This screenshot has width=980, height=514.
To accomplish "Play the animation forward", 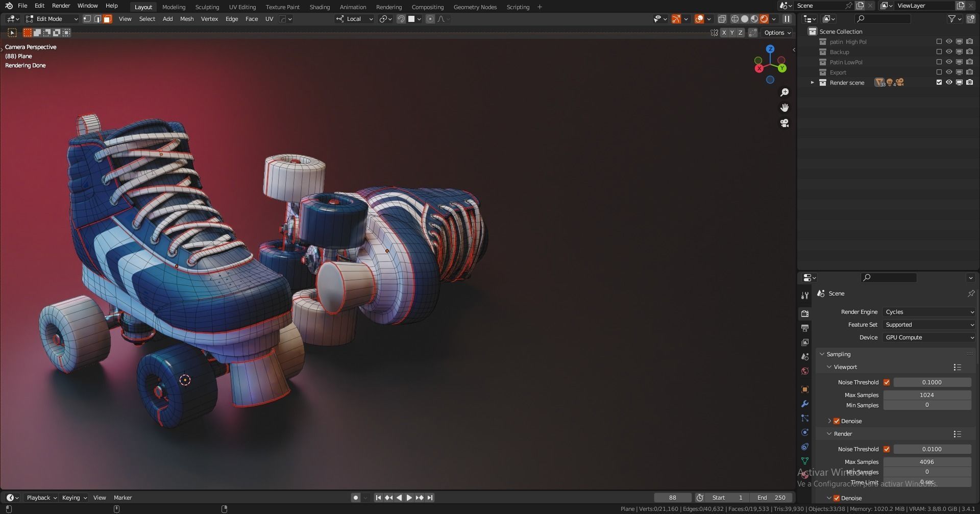I will click(409, 498).
